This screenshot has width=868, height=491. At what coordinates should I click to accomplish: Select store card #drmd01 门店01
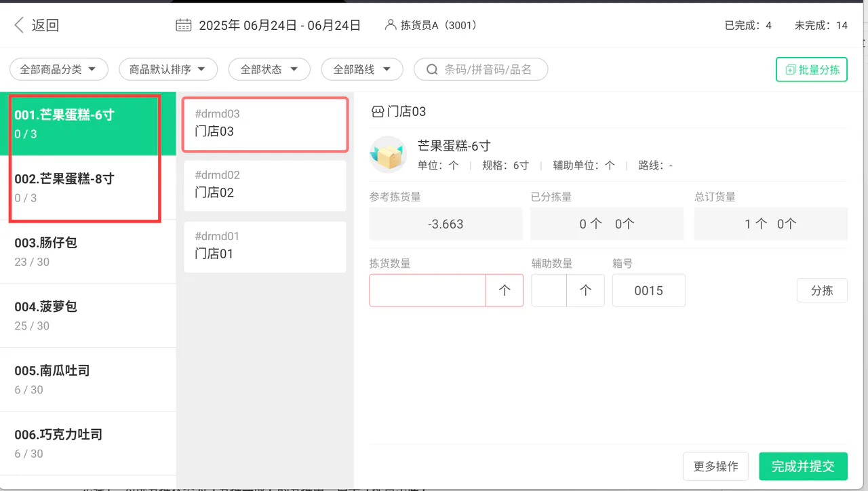(x=265, y=247)
